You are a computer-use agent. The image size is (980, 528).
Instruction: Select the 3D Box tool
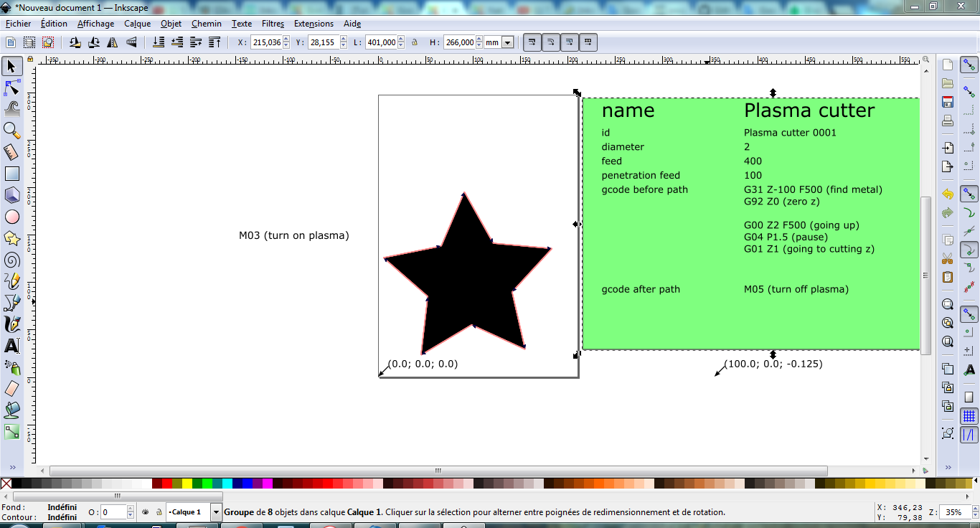pos(11,195)
